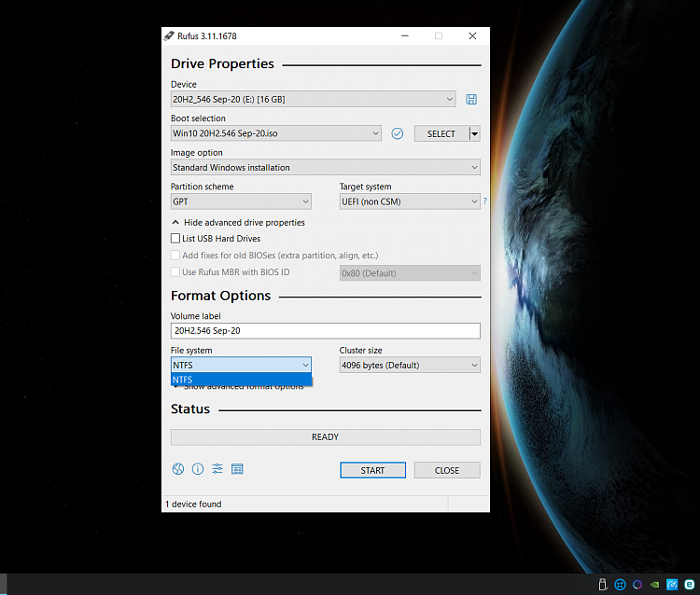Click the Status heading
Screen dimensions: 700x595
pos(190,409)
